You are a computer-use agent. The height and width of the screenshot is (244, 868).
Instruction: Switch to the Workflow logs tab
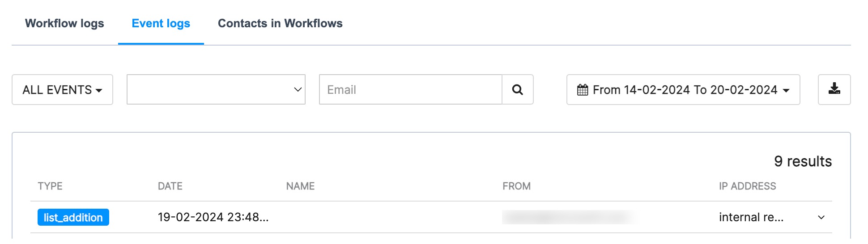click(x=64, y=23)
